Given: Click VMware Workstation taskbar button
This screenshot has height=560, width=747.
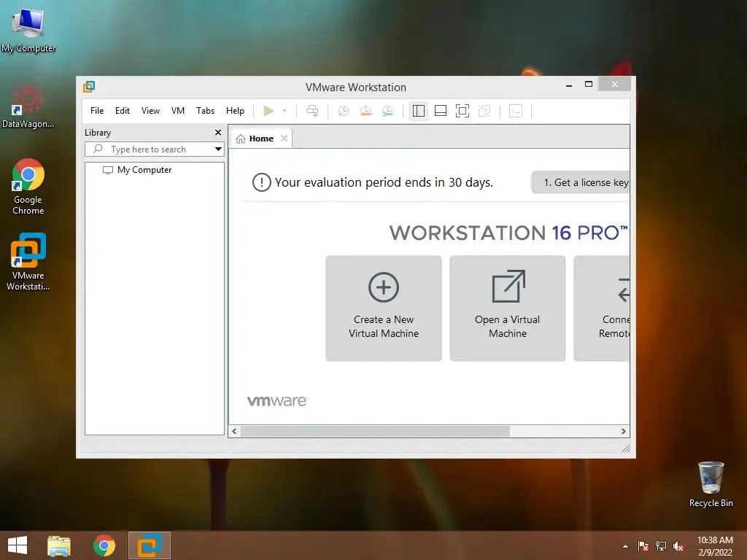Looking at the screenshot, I should pos(150,545).
